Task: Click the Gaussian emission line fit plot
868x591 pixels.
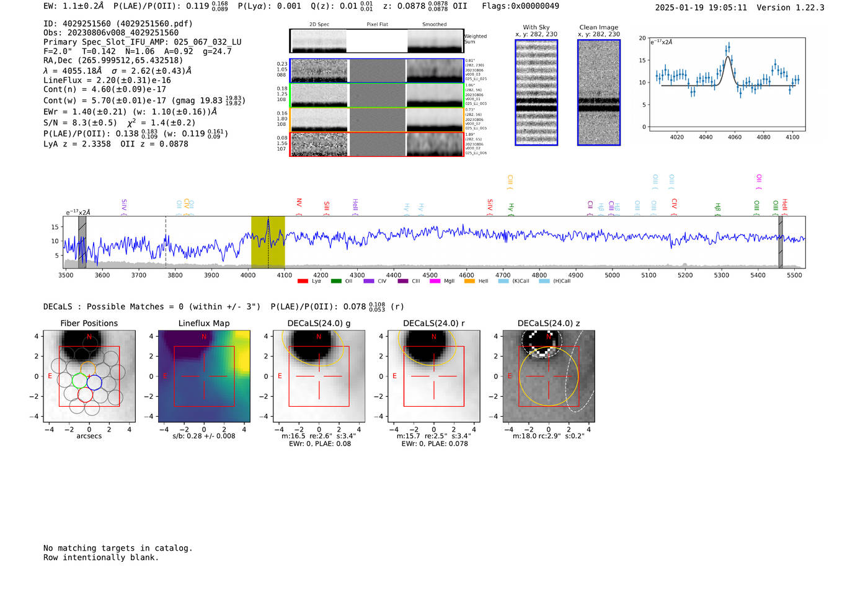Action: 727,84
